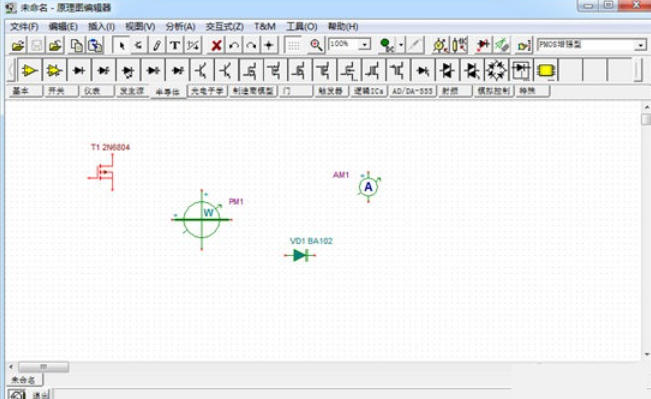Open the PMOS增强型 component dropdown
This screenshot has width=651, height=399.
point(641,45)
